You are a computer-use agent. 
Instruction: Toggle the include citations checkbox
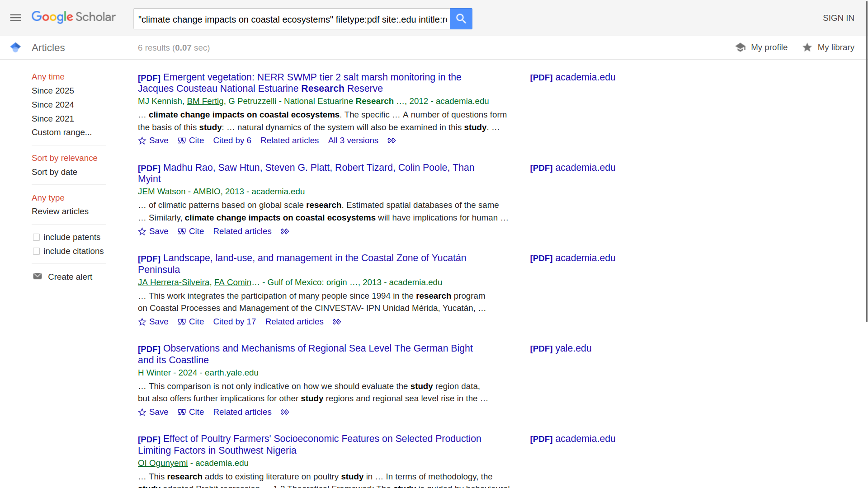point(37,251)
